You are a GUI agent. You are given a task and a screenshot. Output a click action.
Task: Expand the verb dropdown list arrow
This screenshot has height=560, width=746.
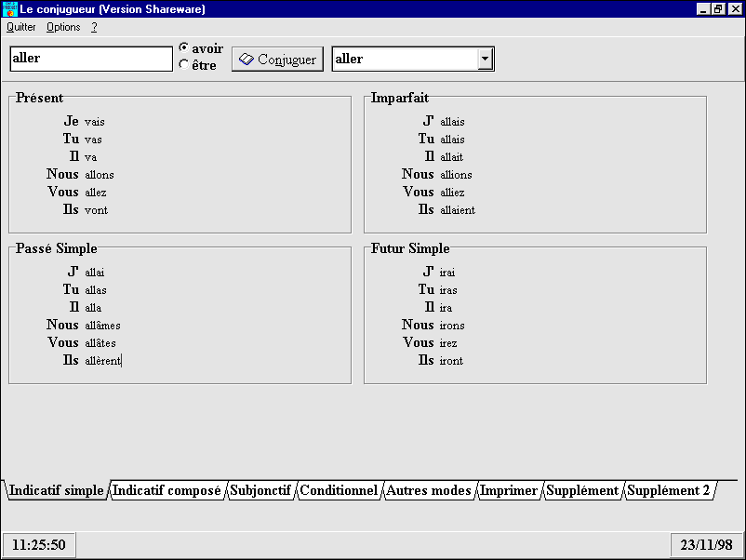click(485, 60)
